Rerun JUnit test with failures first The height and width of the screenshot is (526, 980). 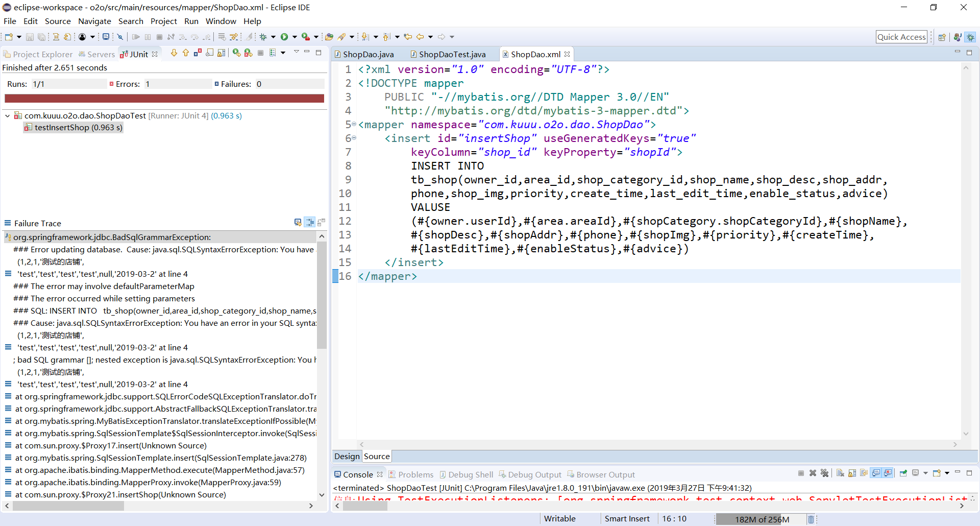tap(249, 53)
